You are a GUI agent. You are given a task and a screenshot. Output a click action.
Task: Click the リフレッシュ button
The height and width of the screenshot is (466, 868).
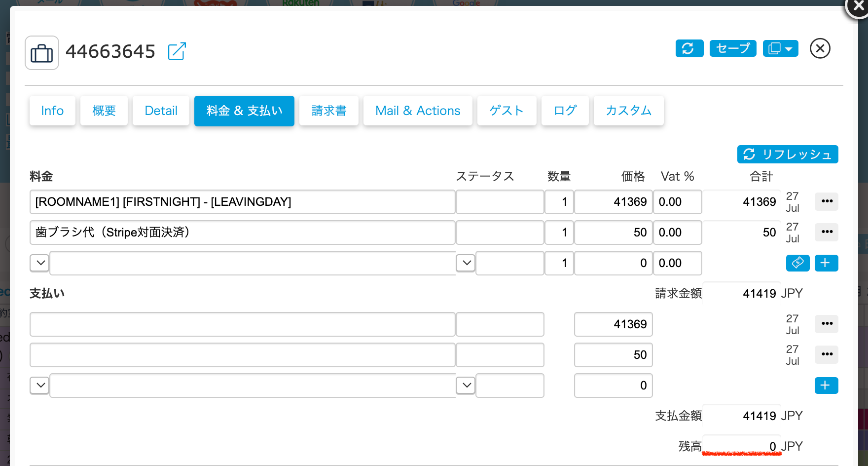(x=787, y=155)
